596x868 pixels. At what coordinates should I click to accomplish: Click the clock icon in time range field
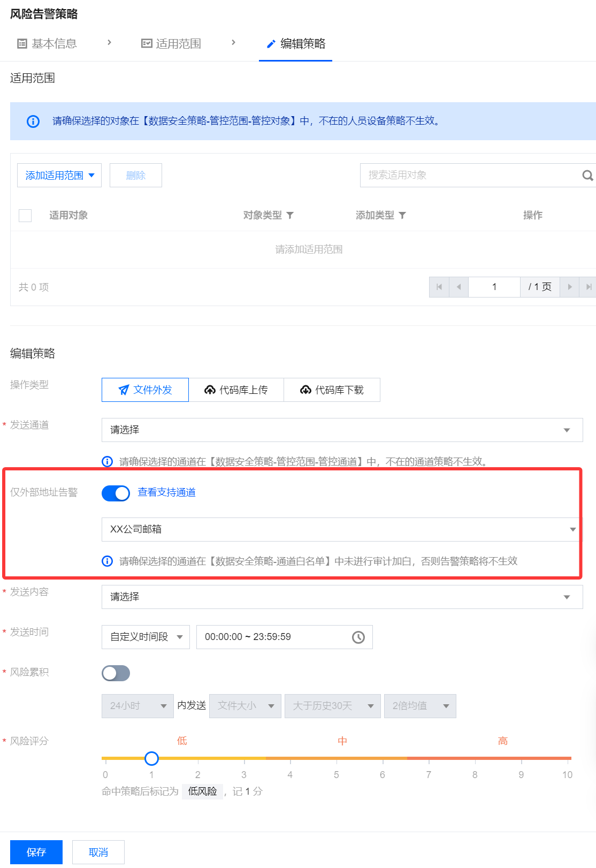point(358,637)
